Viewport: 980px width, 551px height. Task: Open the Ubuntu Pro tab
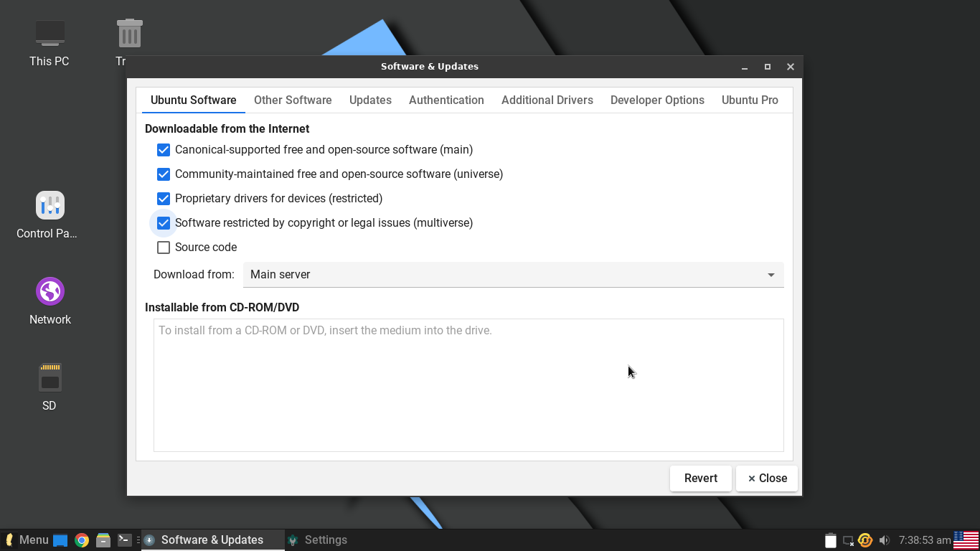click(750, 100)
